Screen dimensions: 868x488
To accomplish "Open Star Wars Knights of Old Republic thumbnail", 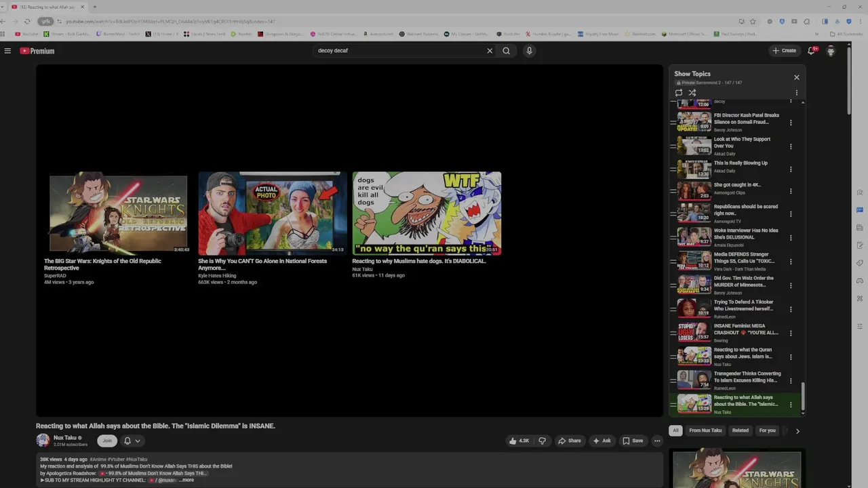I will (118, 213).
